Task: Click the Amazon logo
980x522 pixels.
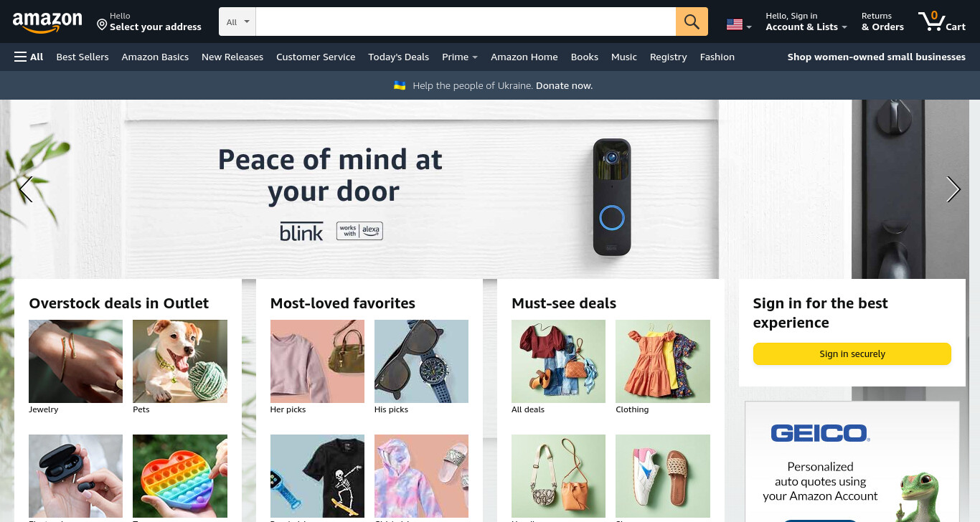Action: point(47,22)
